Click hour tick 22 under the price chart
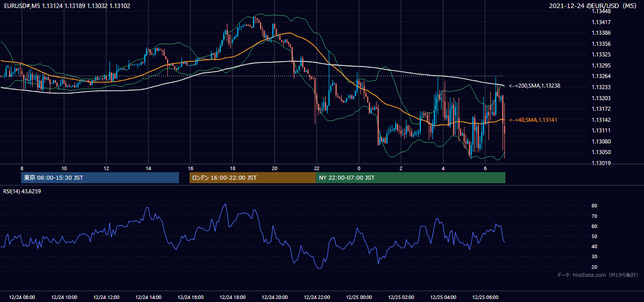The height and width of the screenshot is (302, 644). pos(316,168)
